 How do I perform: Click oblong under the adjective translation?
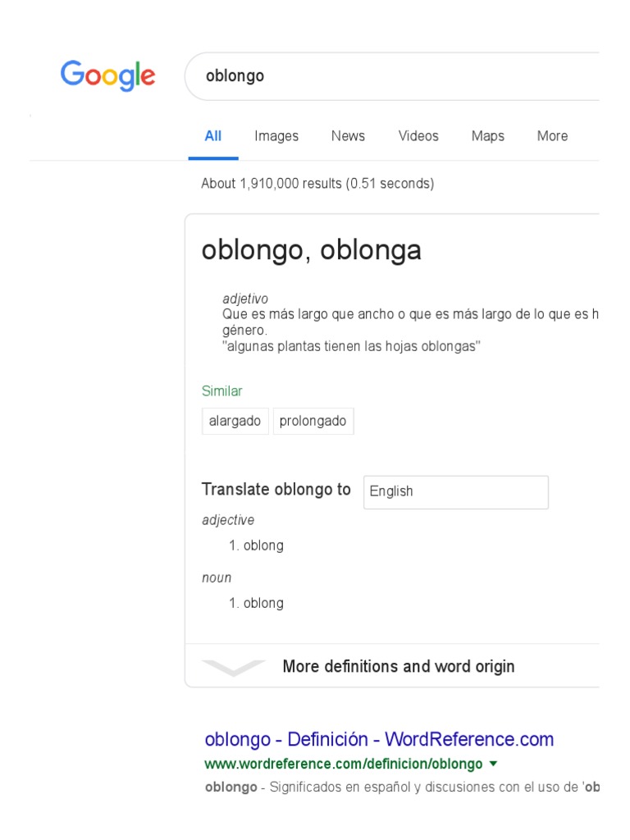[x=263, y=546]
